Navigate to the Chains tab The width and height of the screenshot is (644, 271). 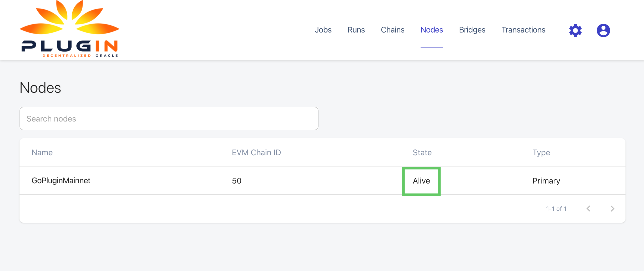click(x=393, y=30)
